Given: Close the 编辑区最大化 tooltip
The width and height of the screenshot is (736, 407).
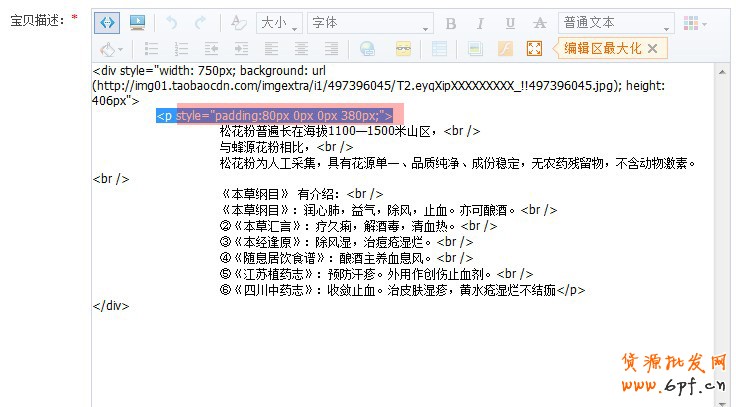Looking at the screenshot, I should tap(652, 48).
